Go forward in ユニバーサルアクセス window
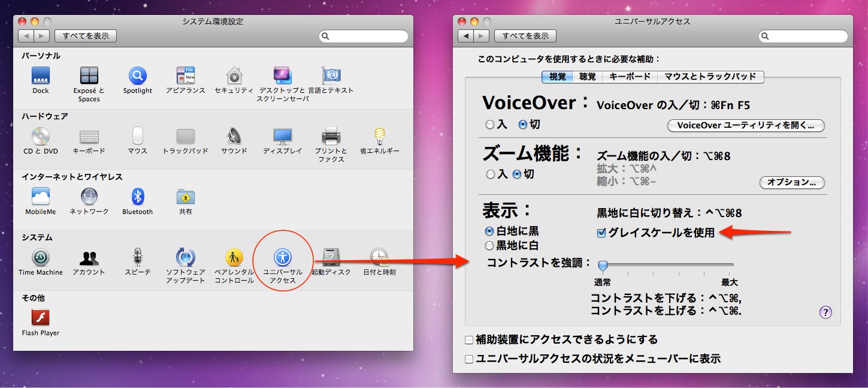The height and width of the screenshot is (388, 868). click(x=482, y=36)
